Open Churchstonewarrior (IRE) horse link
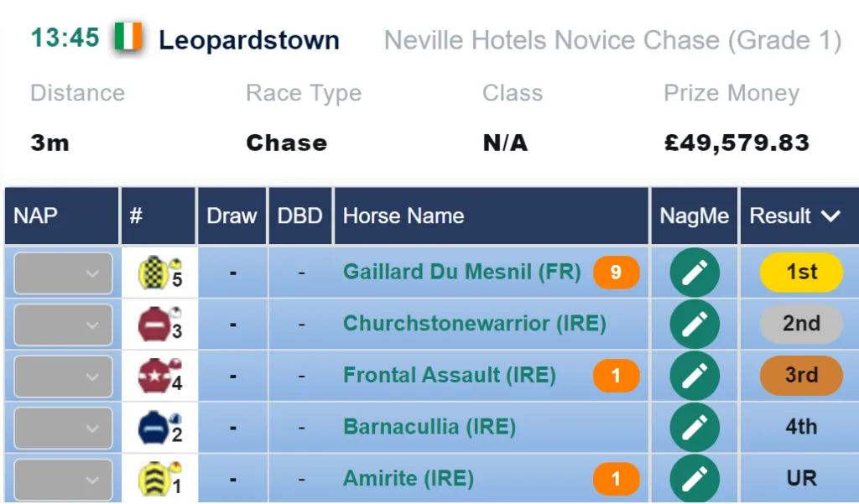 click(x=475, y=323)
